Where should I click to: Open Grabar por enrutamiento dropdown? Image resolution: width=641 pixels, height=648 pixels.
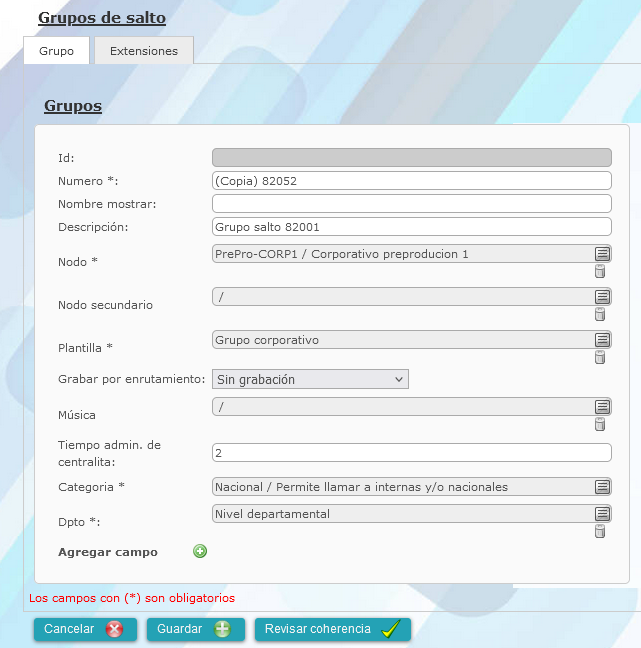click(310, 379)
